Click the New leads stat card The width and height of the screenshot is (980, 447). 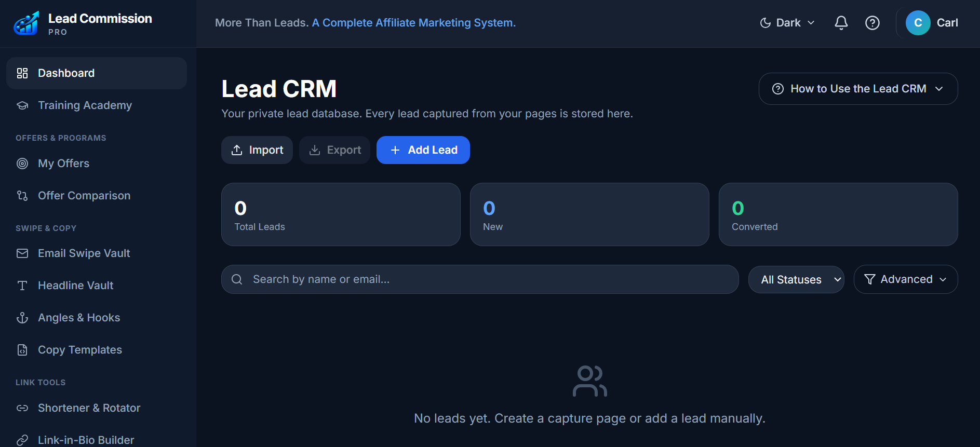tap(589, 214)
